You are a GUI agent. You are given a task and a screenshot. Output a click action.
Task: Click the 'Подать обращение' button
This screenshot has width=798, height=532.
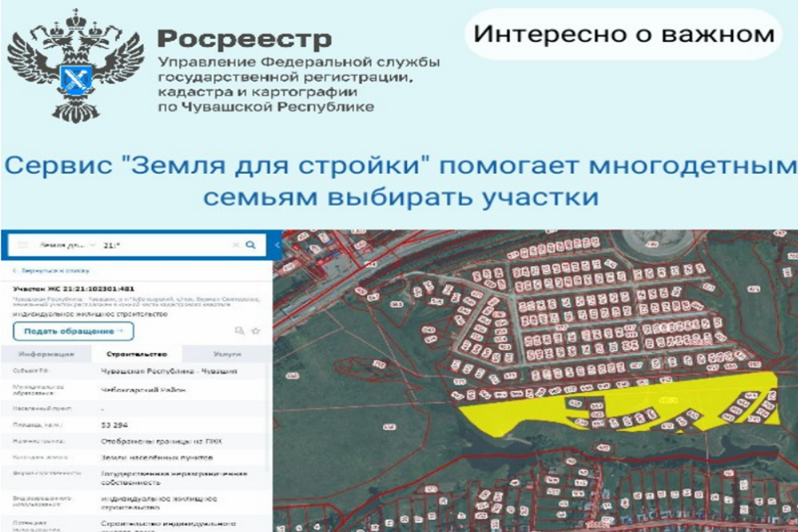click(74, 331)
